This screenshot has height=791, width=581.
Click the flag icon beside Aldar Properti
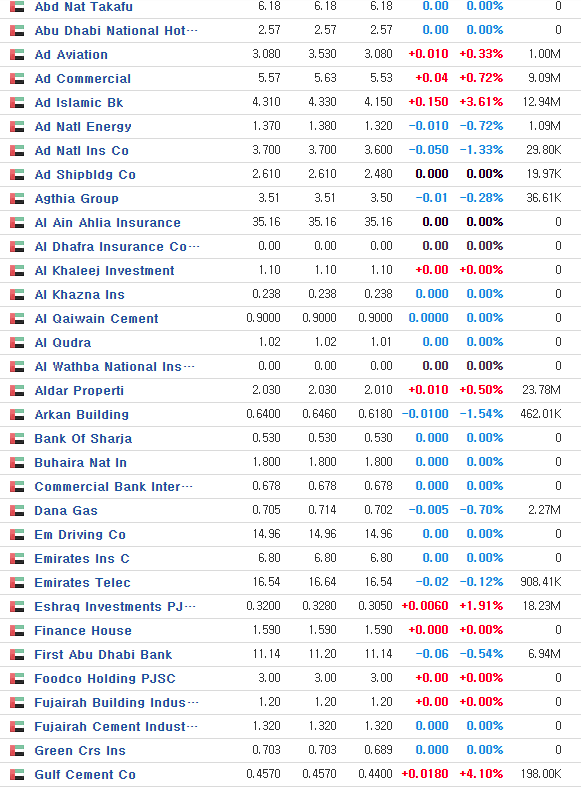(x=17, y=390)
